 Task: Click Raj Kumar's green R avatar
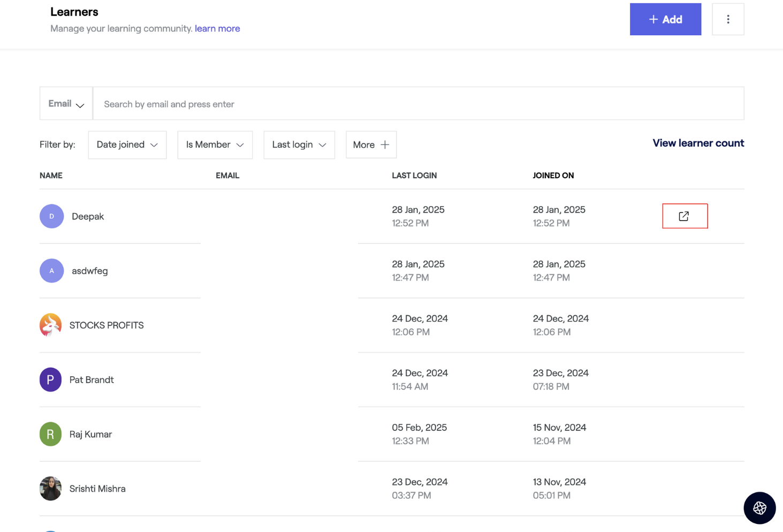(x=51, y=434)
